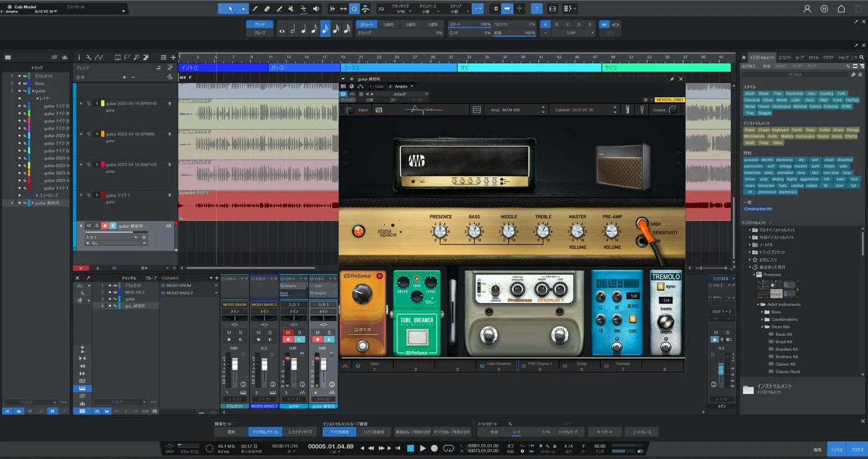Unmute the guitar mixer channel

tap(288, 333)
